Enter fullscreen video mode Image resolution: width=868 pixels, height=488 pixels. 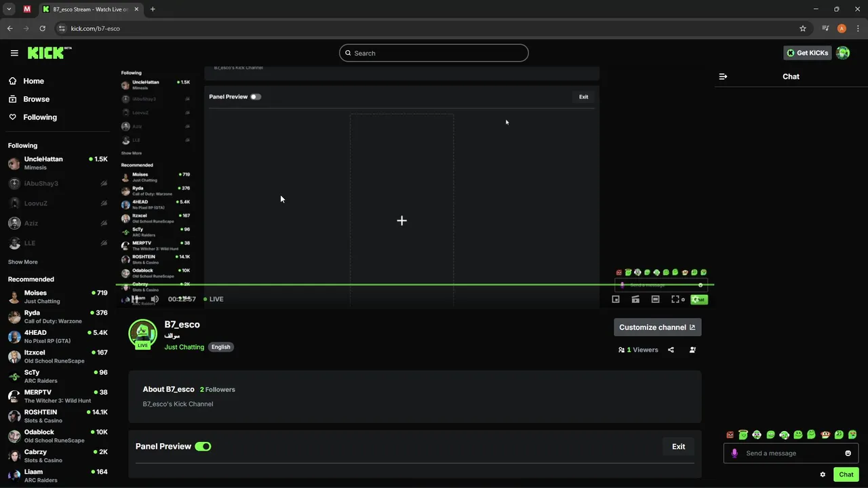click(x=675, y=299)
